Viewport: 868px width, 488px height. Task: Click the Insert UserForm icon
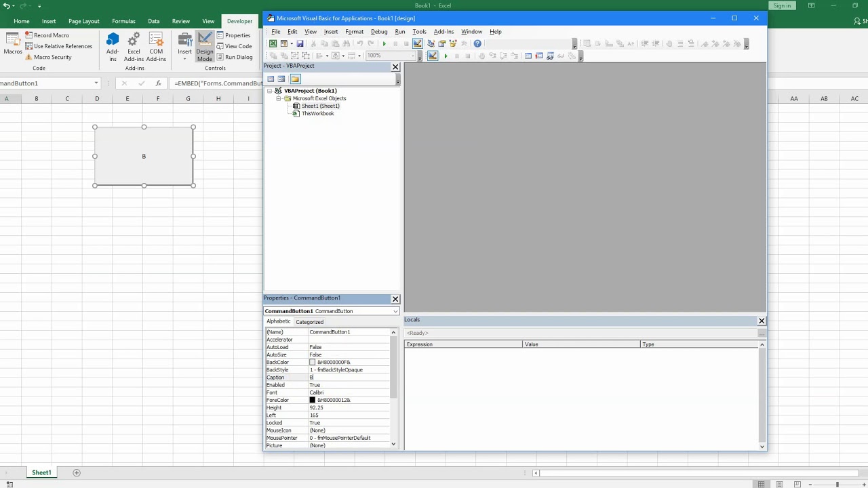click(x=284, y=43)
